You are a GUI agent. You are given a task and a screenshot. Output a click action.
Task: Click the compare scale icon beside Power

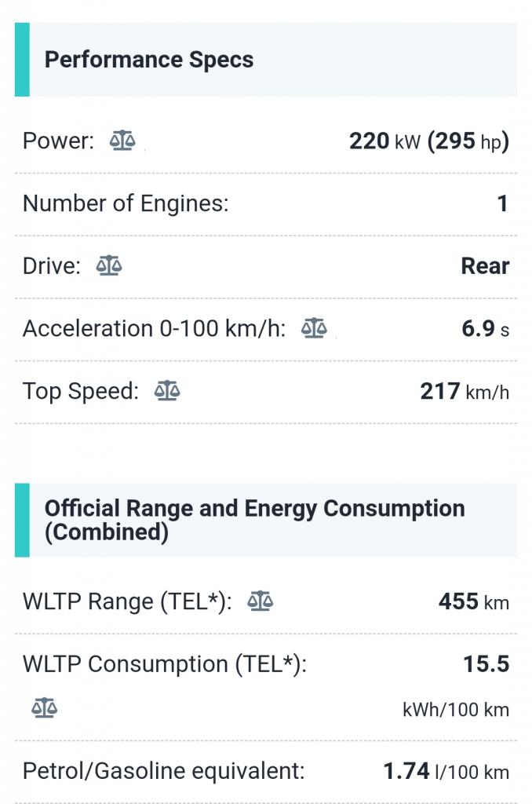click(x=122, y=141)
